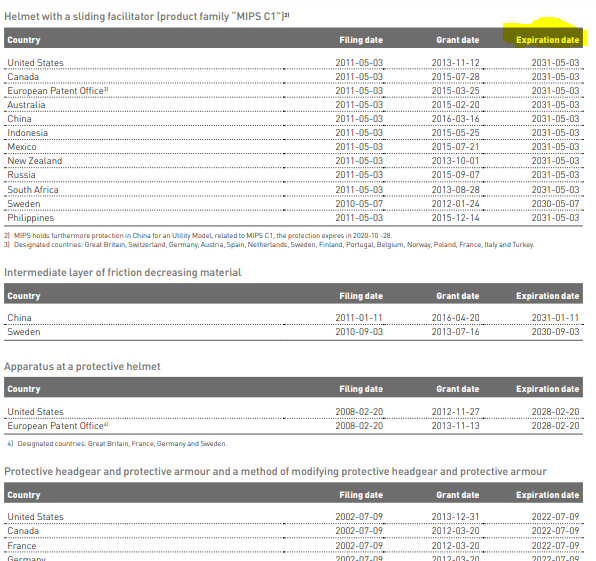Select footnote 2 about China Utility Model
Image resolution: width=596 pixels, height=561 pixels.
[x=198, y=236]
